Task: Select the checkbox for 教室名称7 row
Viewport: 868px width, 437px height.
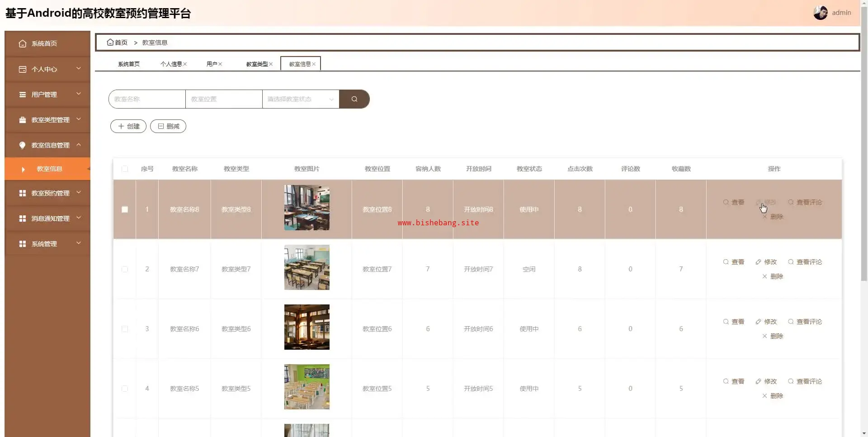Action: pyautogui.click(x=125, y=269)
